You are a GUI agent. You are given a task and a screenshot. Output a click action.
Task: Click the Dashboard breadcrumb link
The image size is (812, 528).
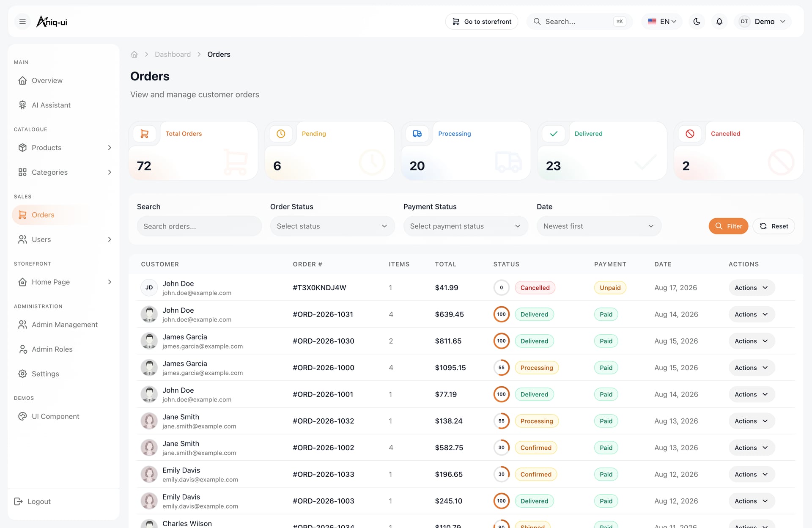coord(173,55)
